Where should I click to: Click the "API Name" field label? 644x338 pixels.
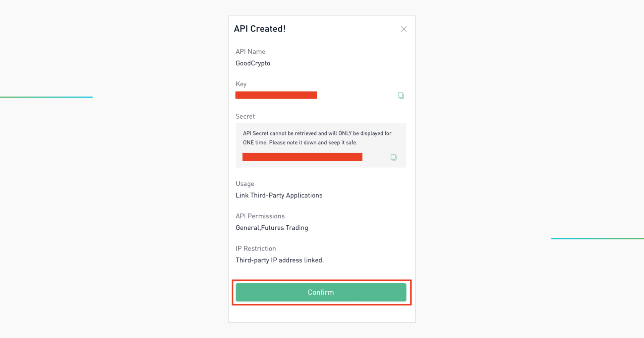pyautogui.click(x=250, y=52)
